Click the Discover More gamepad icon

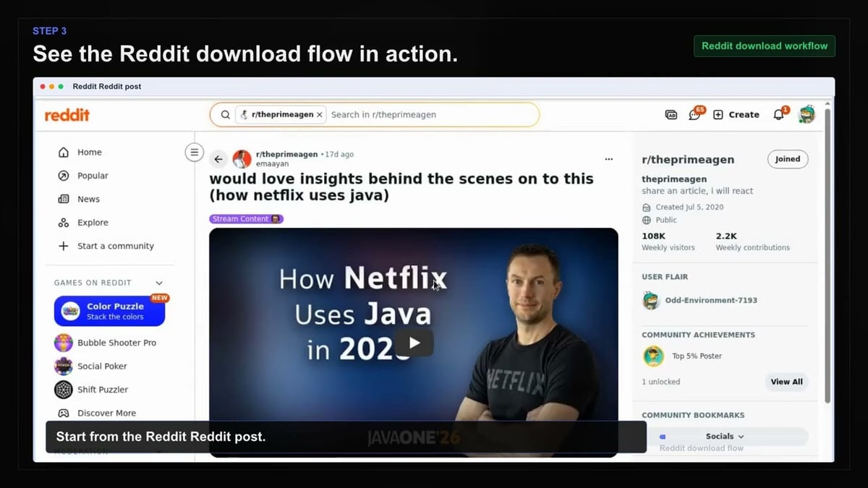(x=64, y=414)
